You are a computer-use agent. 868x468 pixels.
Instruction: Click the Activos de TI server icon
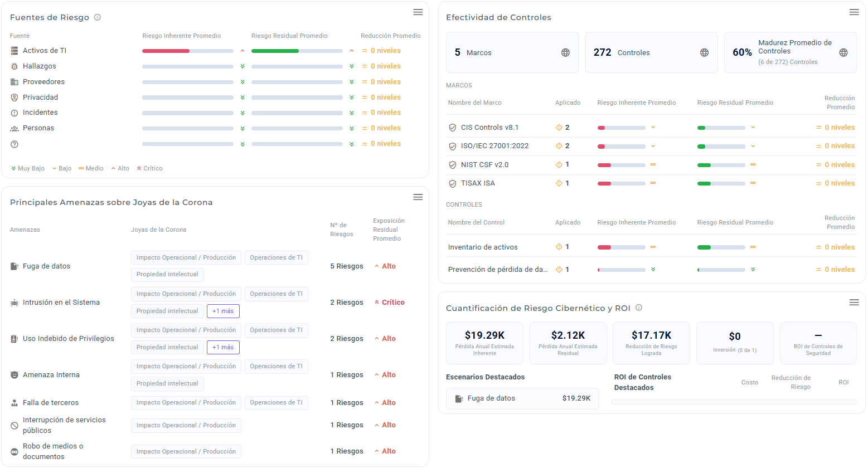pyautogui.click(x=14, y=51)
